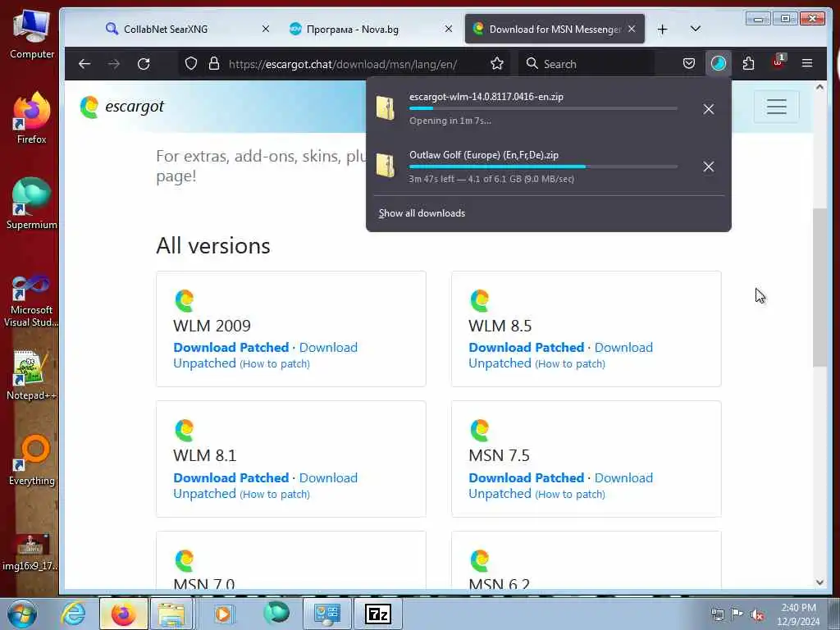
Task: Click the page vertical scrollbar thumb
Action: (819, 288)
